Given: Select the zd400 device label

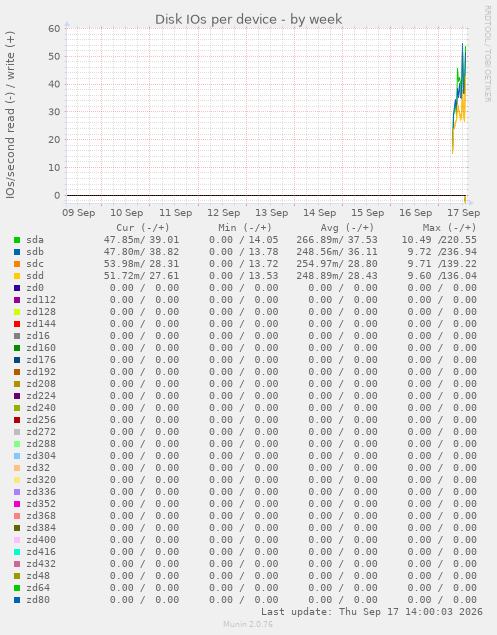Looking at the screenshot, I should [41, 540].
